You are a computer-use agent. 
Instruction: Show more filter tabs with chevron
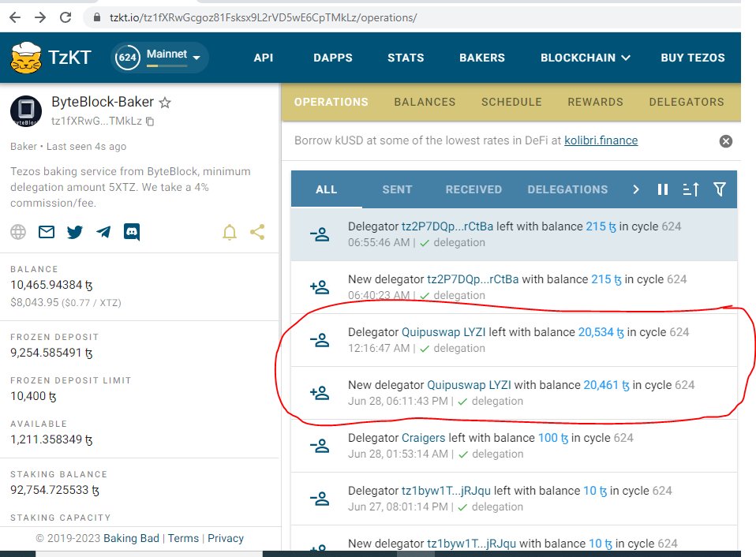(x=636, y=189)
